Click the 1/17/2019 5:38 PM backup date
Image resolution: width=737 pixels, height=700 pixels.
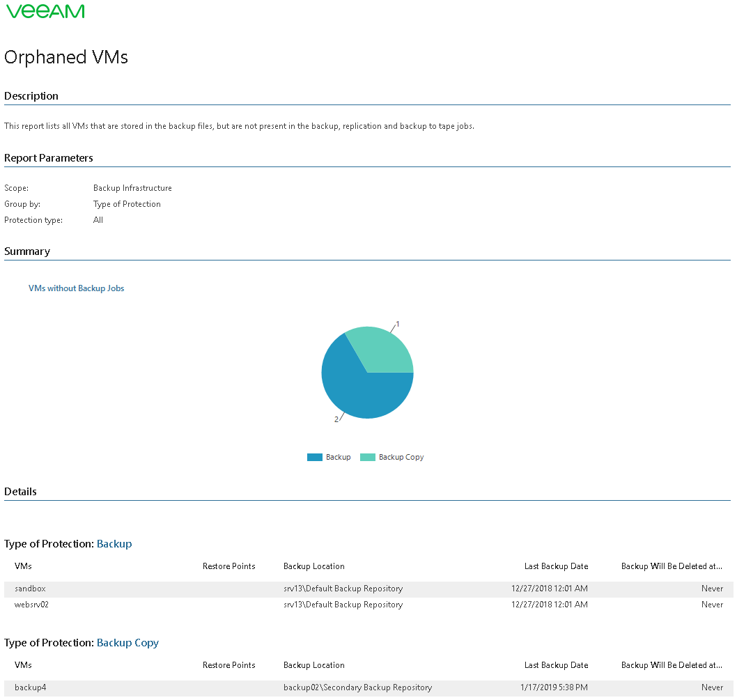554,687
